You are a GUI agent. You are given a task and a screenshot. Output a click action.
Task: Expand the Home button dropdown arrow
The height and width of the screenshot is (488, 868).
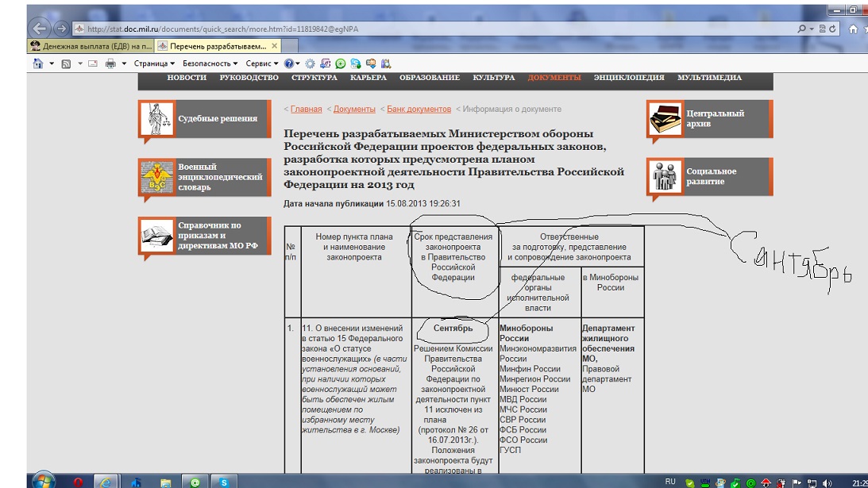[52, 63]
